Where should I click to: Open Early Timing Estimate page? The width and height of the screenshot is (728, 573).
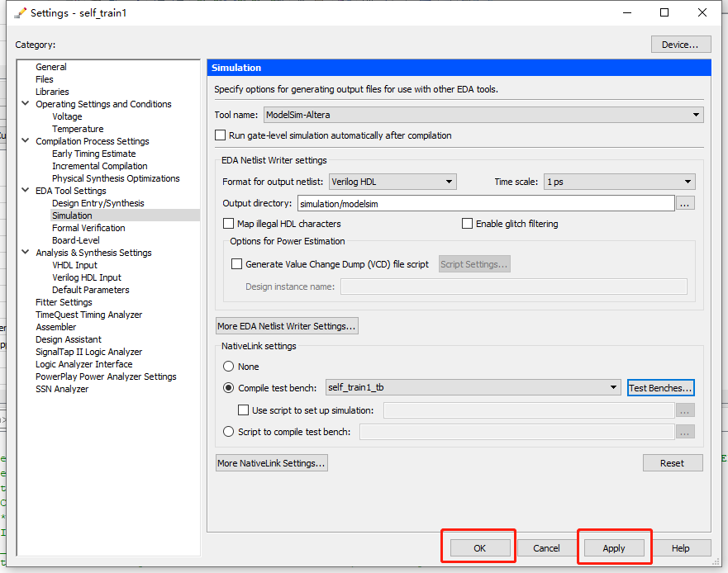[x=94, y=154]
